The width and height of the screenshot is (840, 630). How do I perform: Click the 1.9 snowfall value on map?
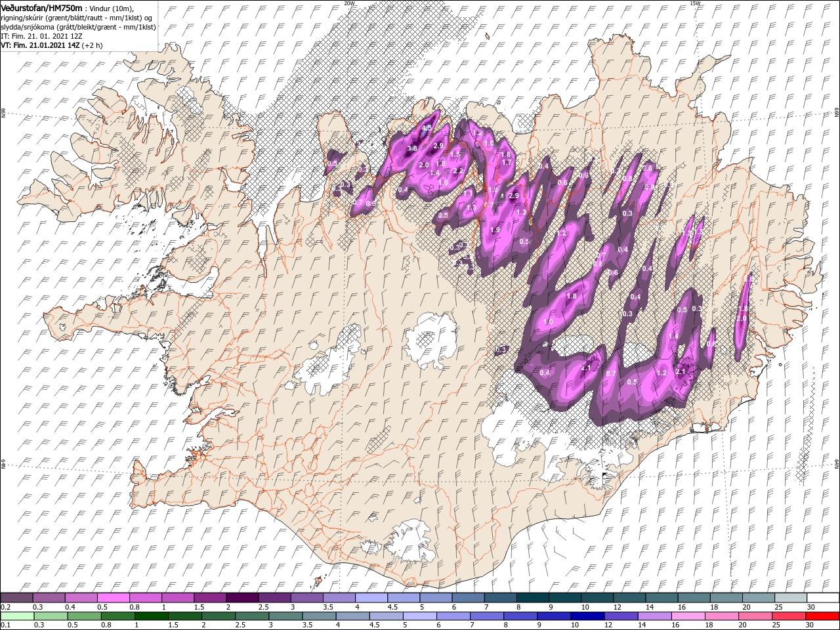(x=495, y=230)
